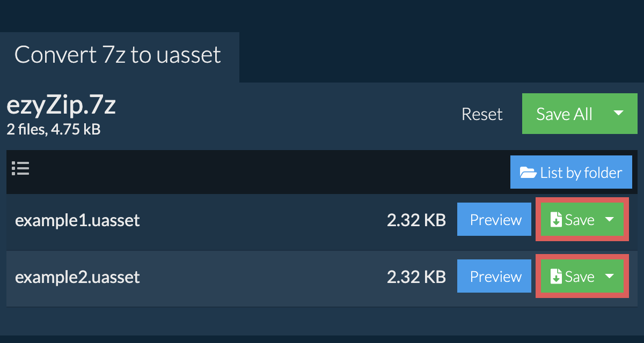The image size is (644, 343).
Task: Click the download icon for example2.uasset
Action: 557,277
